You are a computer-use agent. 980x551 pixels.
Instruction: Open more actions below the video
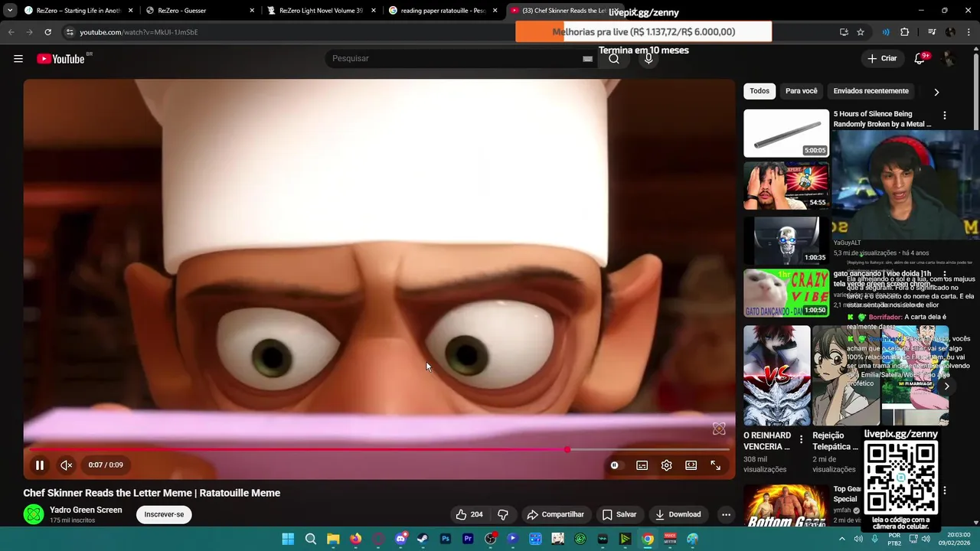[x=726, y=514]
